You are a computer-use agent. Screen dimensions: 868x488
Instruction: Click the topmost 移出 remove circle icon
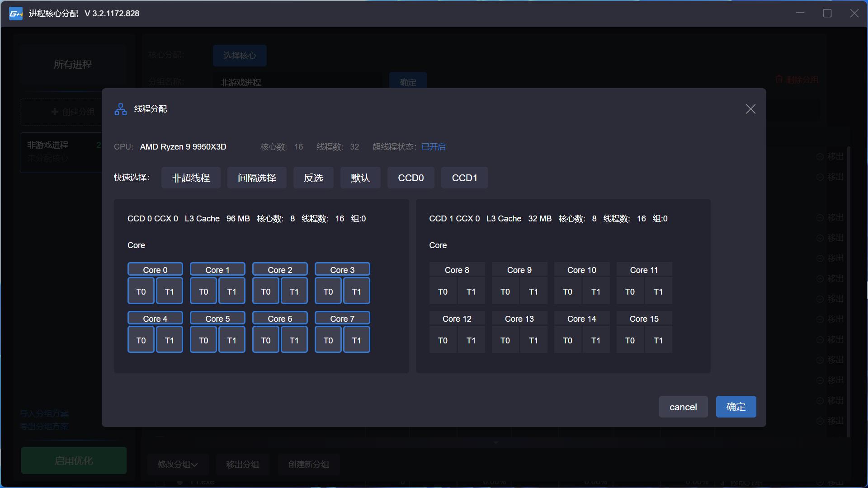(820, 156)
